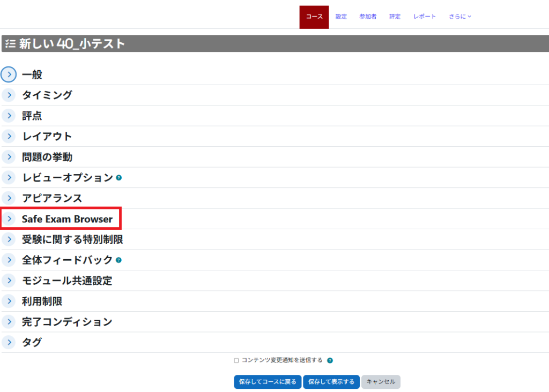Open help icon next to レビューオプション

pos(119,178)
